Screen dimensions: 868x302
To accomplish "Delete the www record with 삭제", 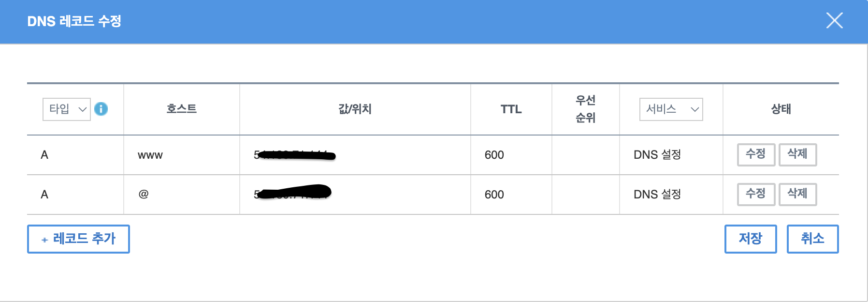I will 797,154.
